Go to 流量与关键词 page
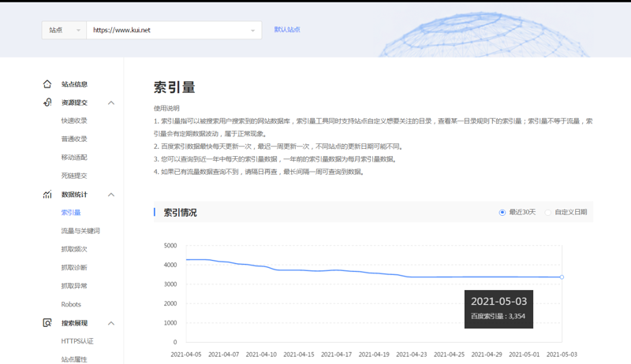This screenshot has width=631, height=364. (80, 231)
